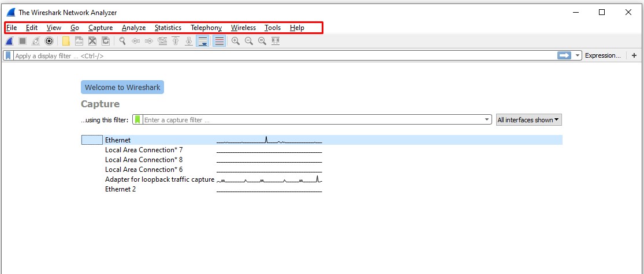Jump to the first packet icon

click(x=176, y=41)
